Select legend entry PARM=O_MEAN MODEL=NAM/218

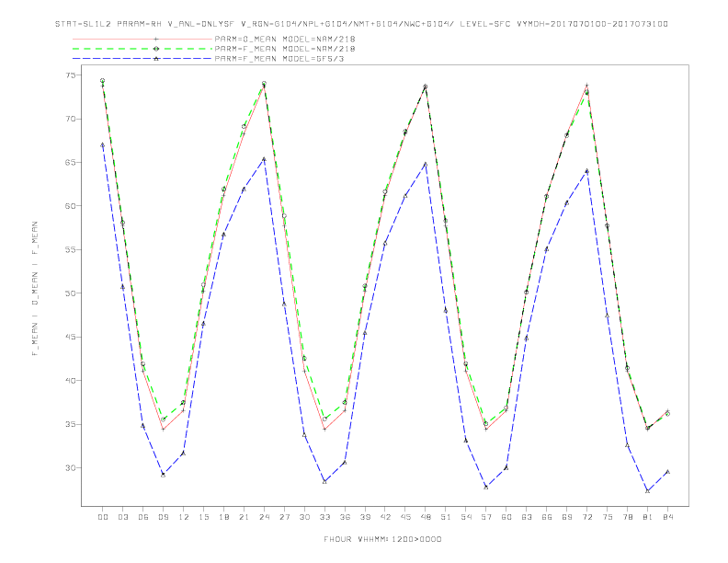[285, 39]
